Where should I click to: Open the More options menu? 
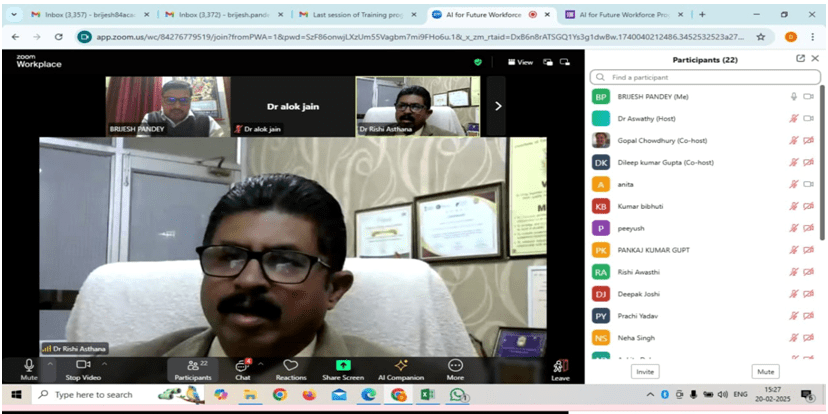point(455,367)
